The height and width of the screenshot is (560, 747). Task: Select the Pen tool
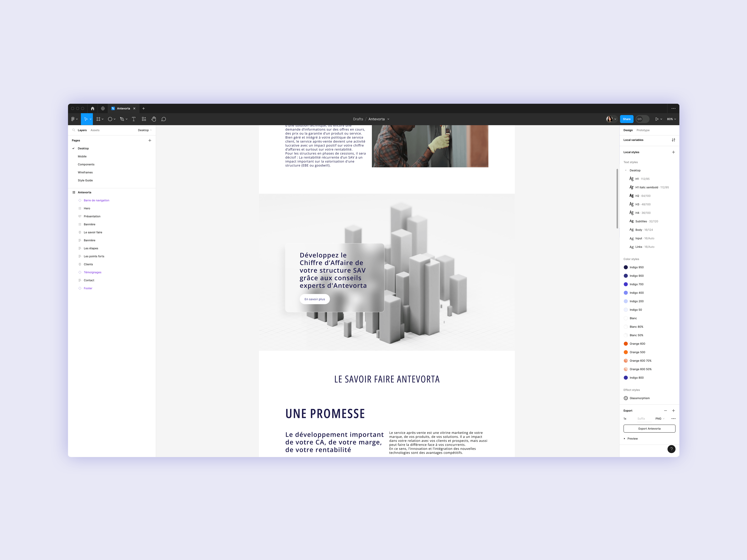pos(122,119)
